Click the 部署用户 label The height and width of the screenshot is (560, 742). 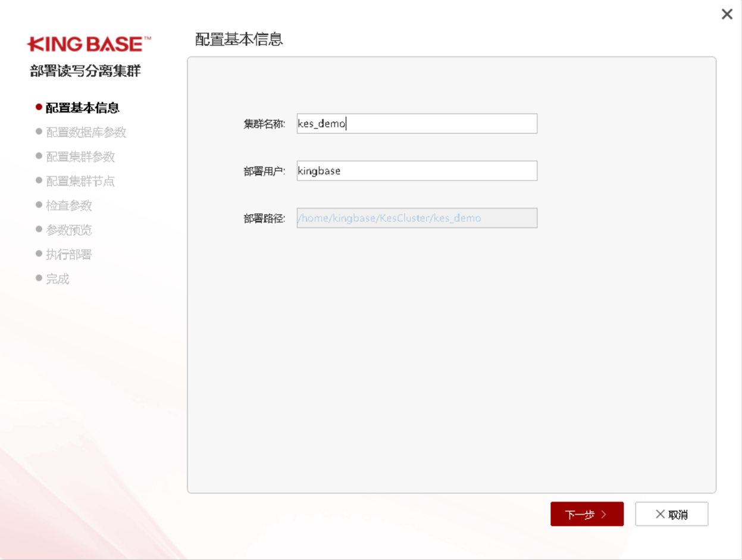point(264,171)
